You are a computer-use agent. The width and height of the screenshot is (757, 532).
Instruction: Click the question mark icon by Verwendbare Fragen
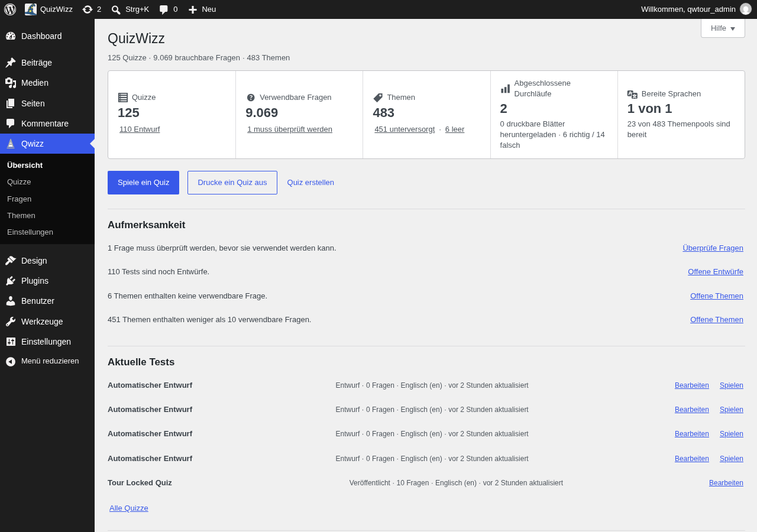click(x=251, y=98)
